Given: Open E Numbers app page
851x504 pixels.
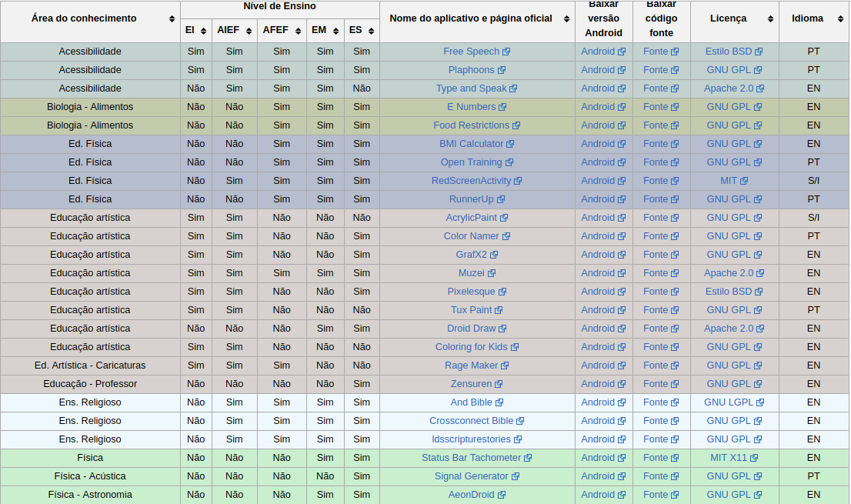Looking at the screenshot, I should (476, 107).
